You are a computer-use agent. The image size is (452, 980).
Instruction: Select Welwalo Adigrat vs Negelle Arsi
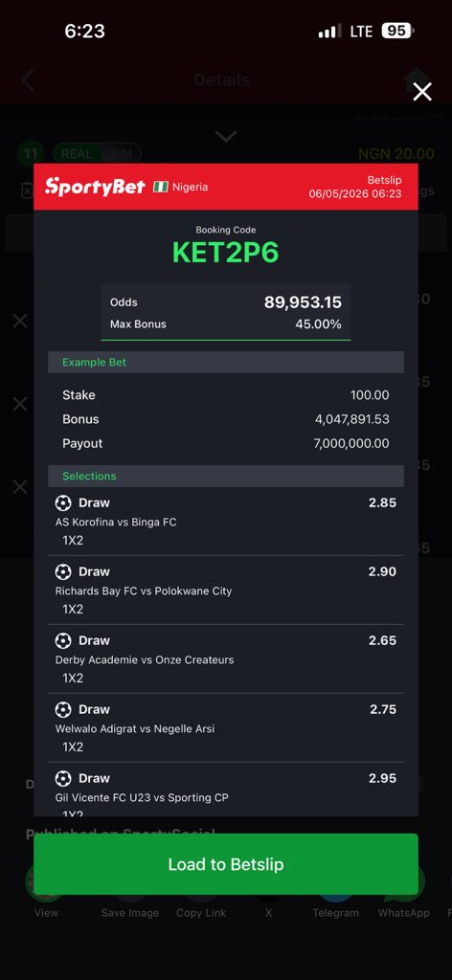(x=134, y=728)
